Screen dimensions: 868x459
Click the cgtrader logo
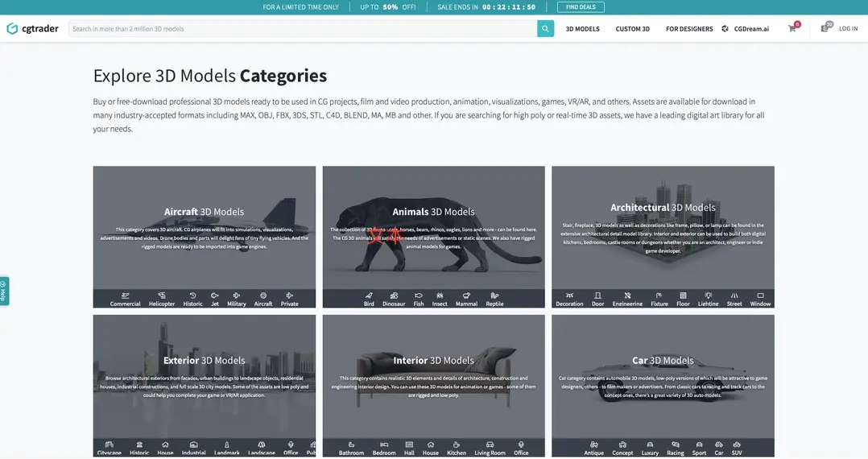pos(34,29)
